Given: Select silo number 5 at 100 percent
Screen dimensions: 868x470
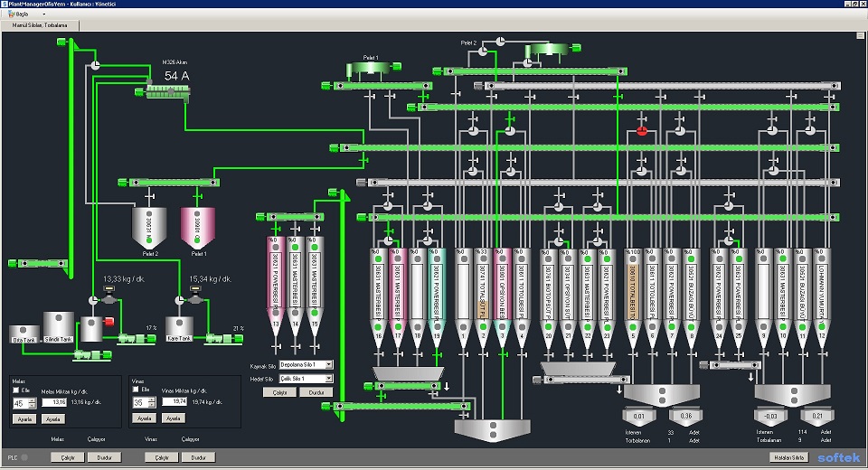Looking at the screenshot, I should click(633, 296).
